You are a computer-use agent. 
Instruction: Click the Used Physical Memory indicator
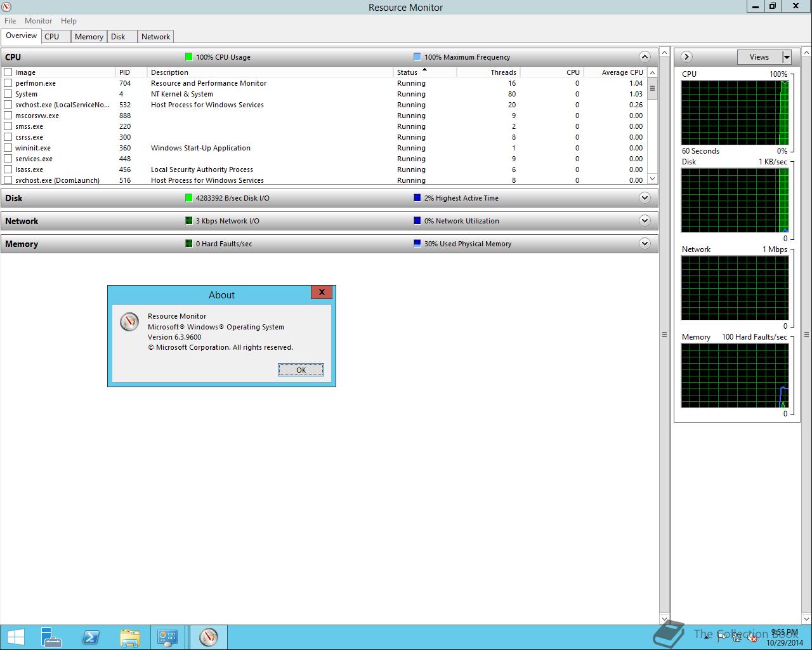tap(417, 243)
